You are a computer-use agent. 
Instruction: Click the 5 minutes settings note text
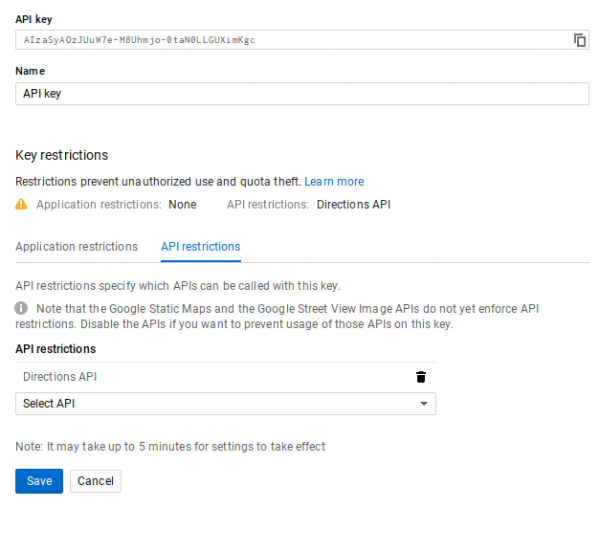(170, 447)
